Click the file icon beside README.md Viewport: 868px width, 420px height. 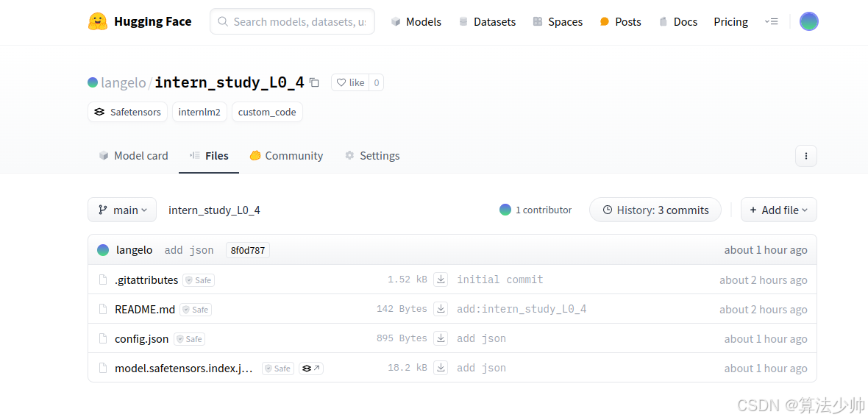[102, 309]
